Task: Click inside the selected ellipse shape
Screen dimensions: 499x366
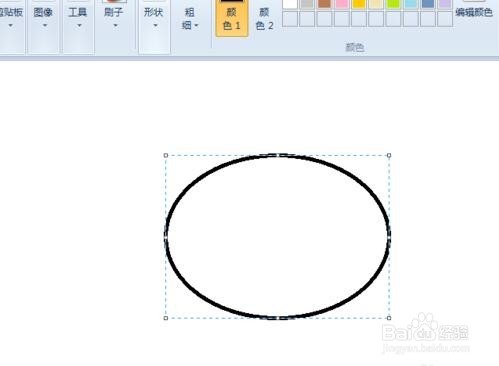Action: click(x=277, y=237)
